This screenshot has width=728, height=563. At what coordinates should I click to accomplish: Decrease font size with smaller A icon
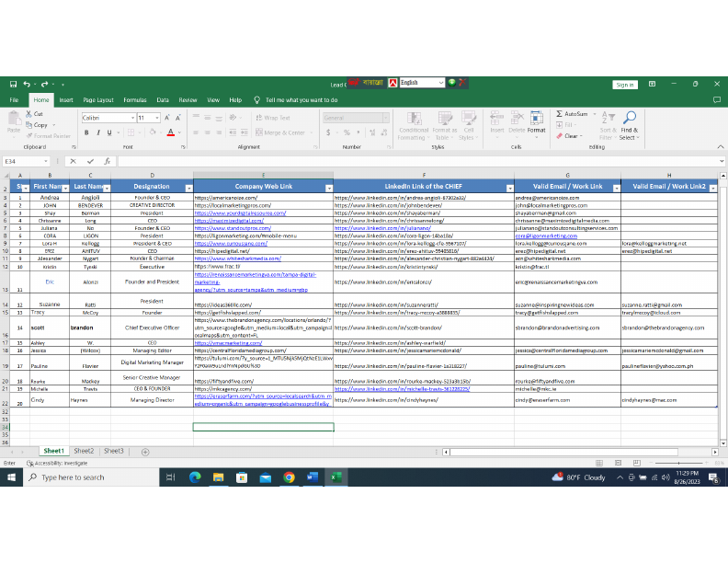pos(177,118)
